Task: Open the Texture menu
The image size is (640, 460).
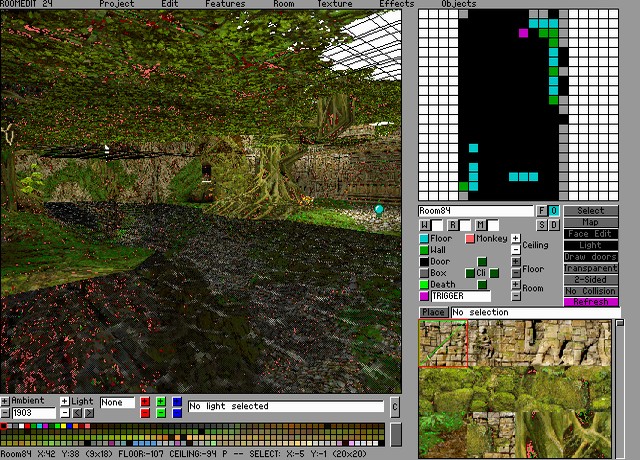Action: (x=335, y=4)
